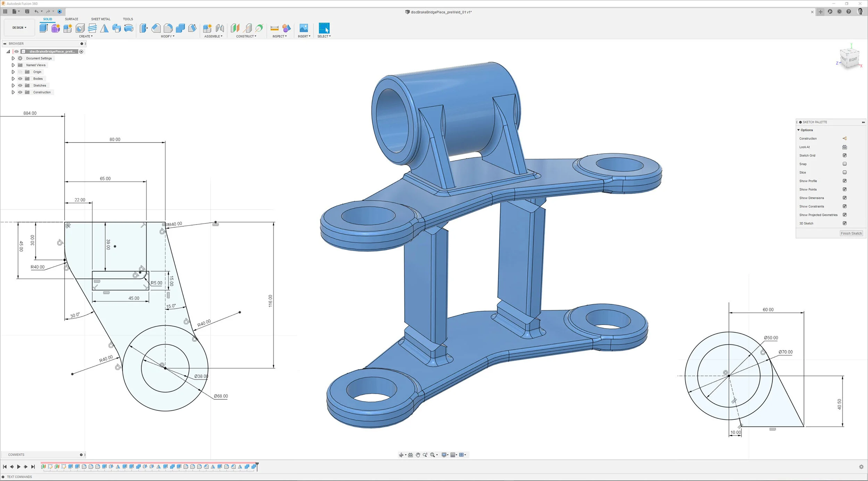This screenshot has width=868, height=481.
Task: Enable the Slice checkbox
Action: (x=845, y=172)
